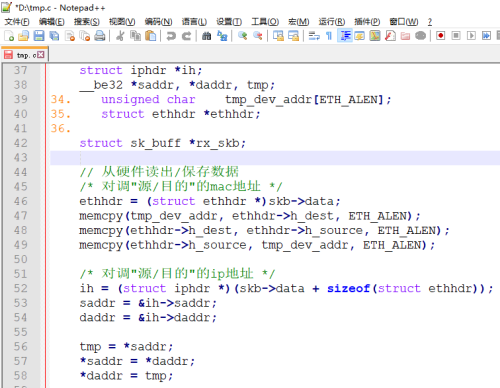The height and width of the screenshot is (388, 500).
Task: Print the document with the printer icon
Action: (x=100, y=36)
